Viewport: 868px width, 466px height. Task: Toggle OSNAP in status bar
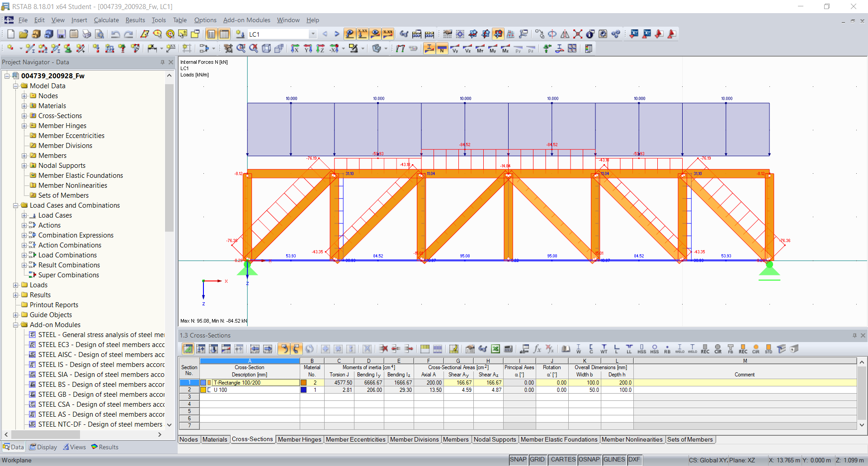(589, 460)
